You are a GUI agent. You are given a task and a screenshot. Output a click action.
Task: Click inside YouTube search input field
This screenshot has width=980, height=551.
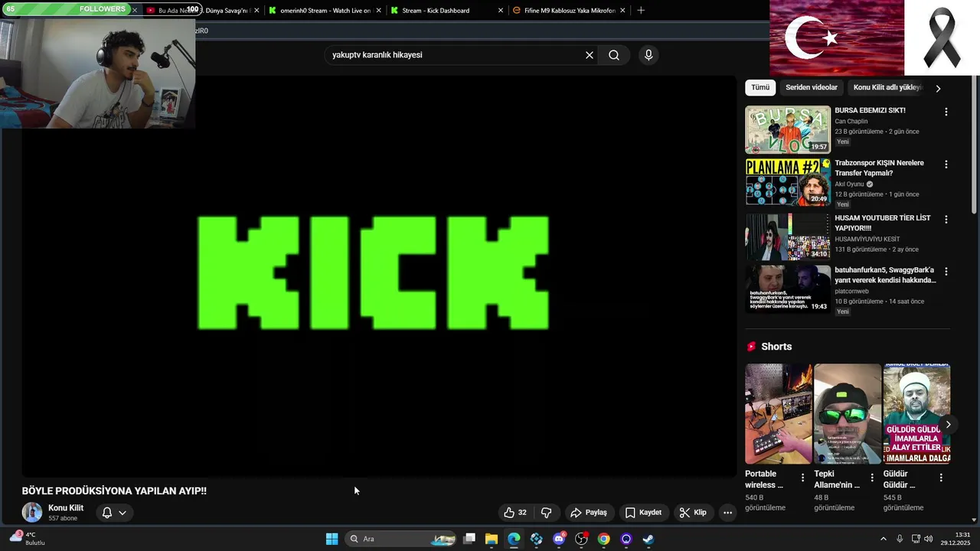(453, 55)
